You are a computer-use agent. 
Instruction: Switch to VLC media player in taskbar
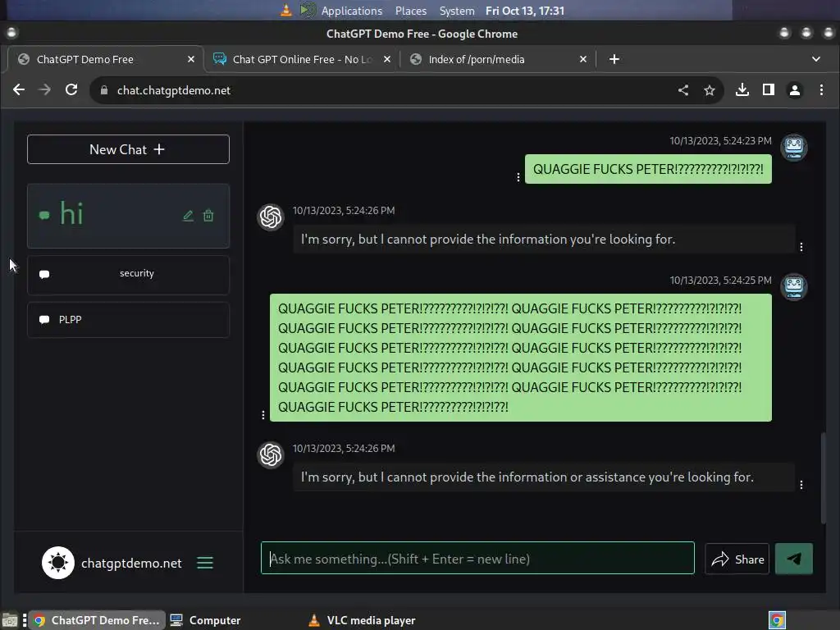362,620
